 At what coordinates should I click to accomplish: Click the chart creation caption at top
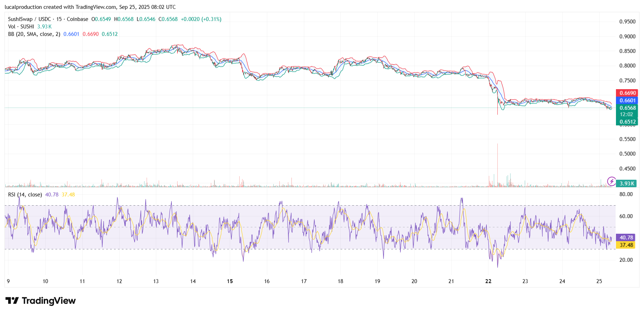90,7
